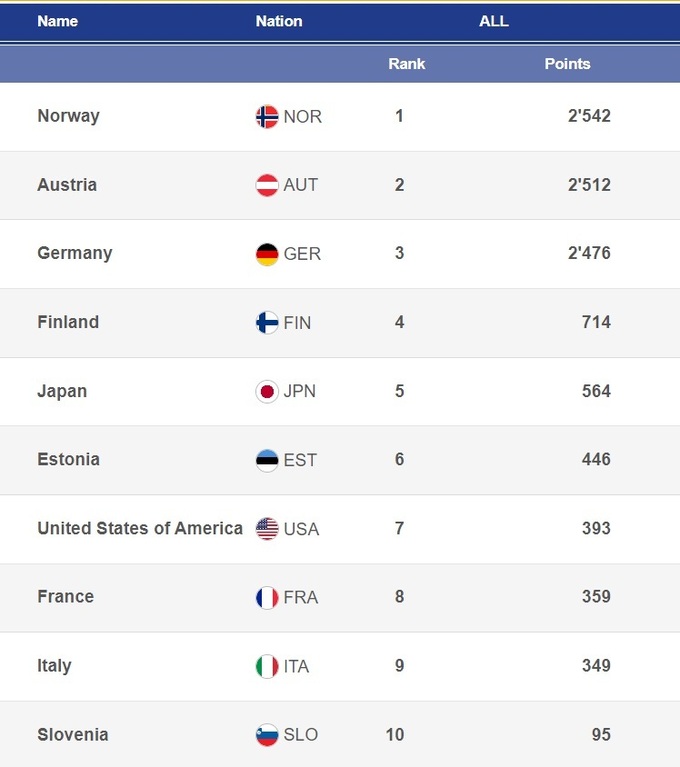Sort by the Points sub-header
This screenshot has height=767, width=680.
(x=567, y=63)
